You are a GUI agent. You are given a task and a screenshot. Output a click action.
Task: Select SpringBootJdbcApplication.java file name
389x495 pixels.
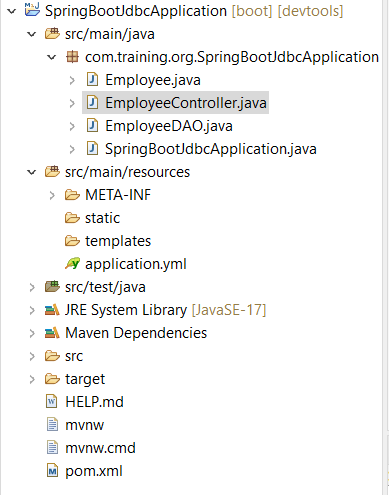pyautogui.click(x=211, y=149)
